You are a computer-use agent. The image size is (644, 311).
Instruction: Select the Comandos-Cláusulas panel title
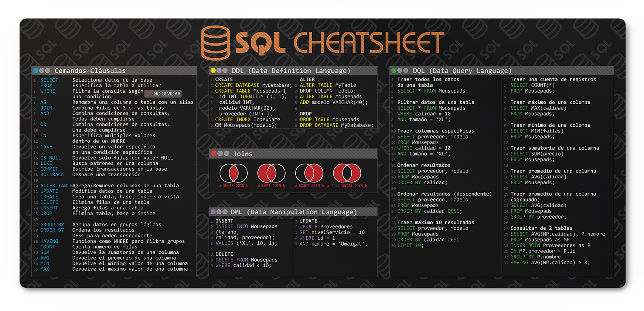(x=90, y=71)
